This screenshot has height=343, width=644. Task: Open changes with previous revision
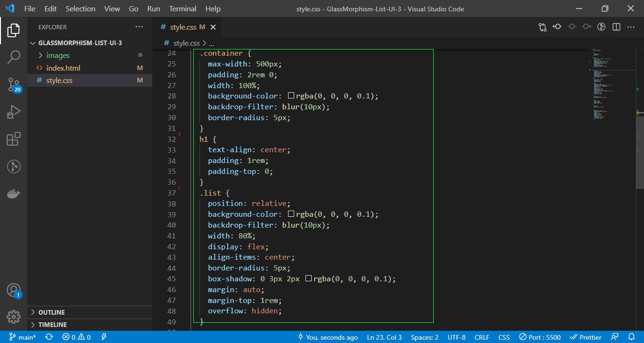coord(557,27)
